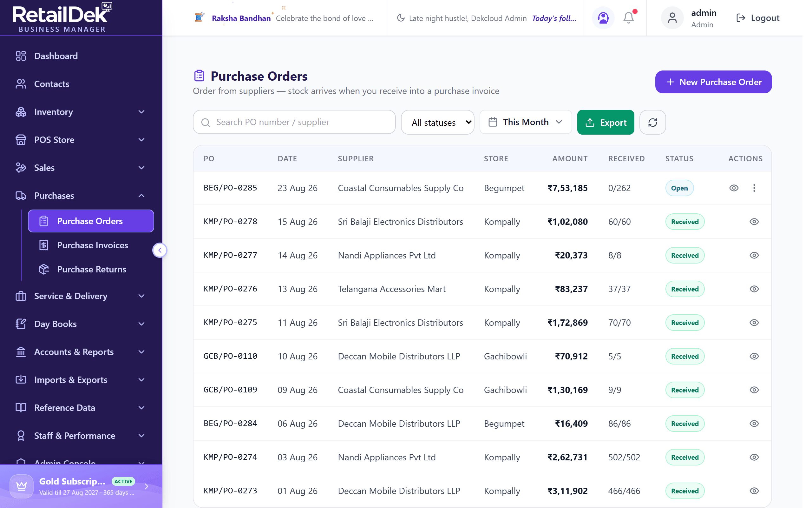This screenshot has height=508, width=812.
Task: Click the Open status badge for BEG/PO-0285
Action: pos(679,188)
